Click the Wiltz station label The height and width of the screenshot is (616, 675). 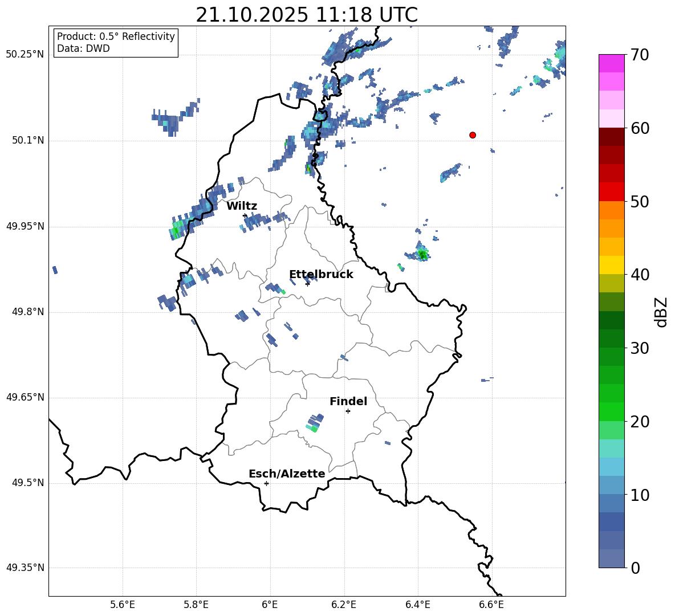[x=242, y=206]
